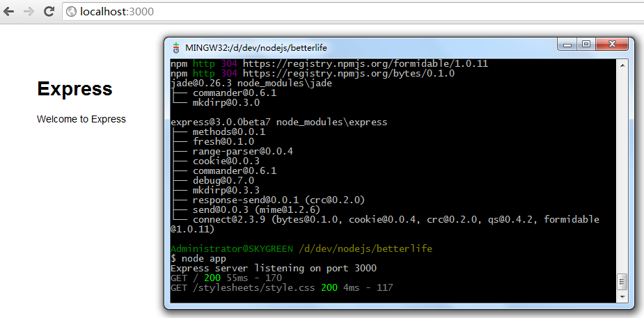Click 'Administrator@SKYGREEN' prompt text
644x318 pixels.
coord(232,248)
